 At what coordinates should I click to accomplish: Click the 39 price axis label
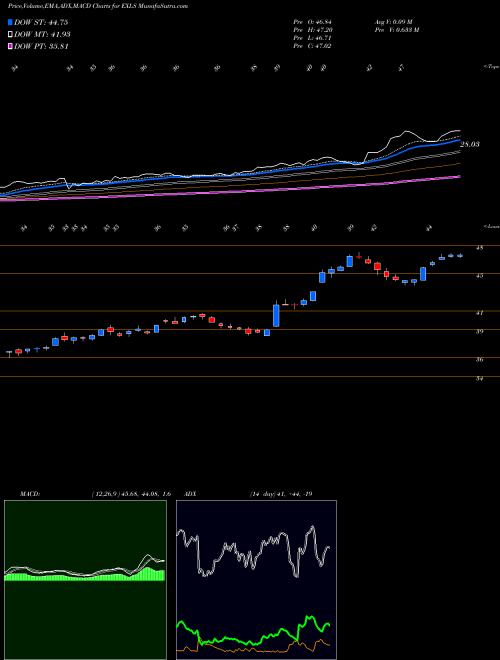479,332
